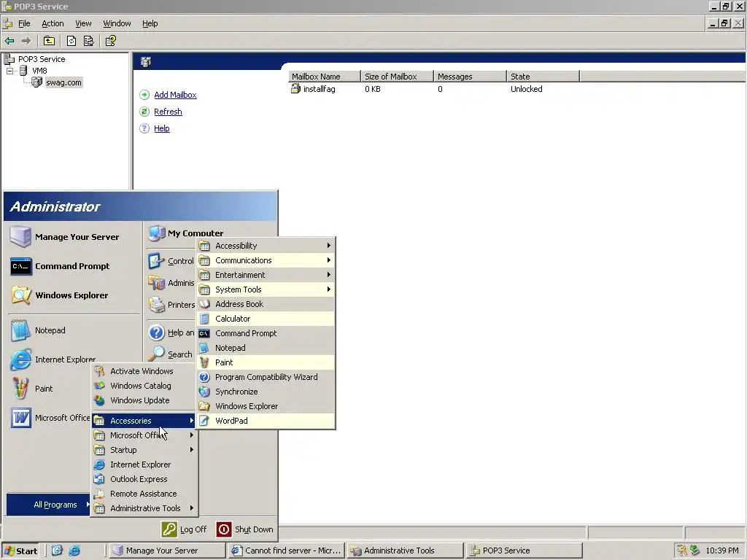Expand the Communications submenu

pyautogui.click(x=266, y=260)
